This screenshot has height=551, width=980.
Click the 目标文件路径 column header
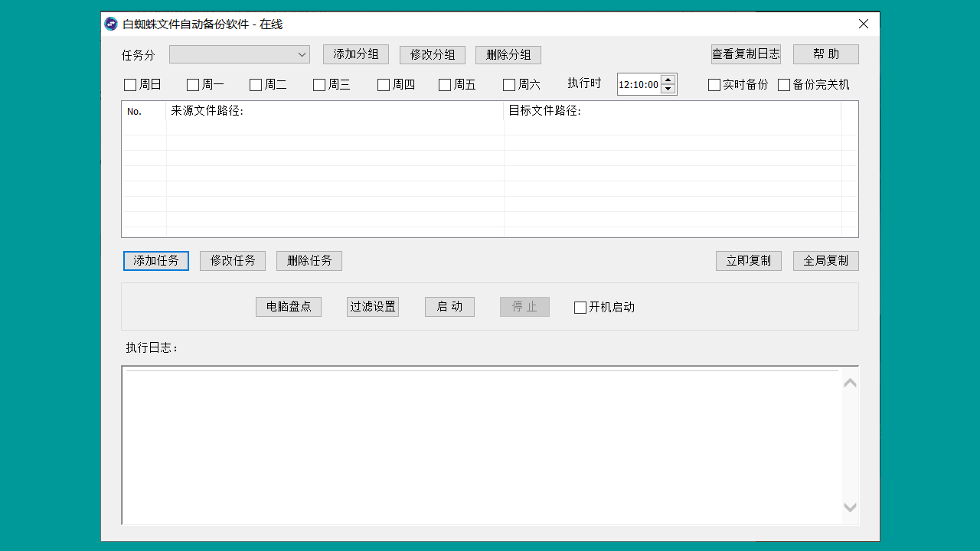672,111
